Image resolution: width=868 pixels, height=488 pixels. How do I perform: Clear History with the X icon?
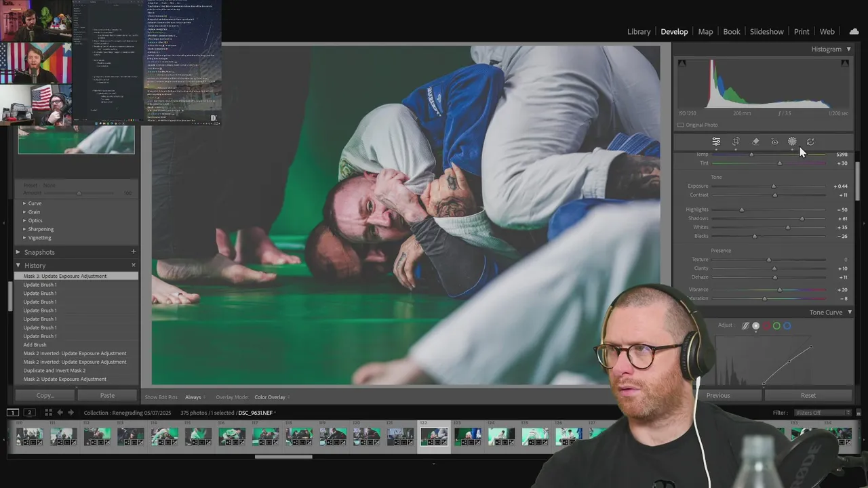[133, 265]
